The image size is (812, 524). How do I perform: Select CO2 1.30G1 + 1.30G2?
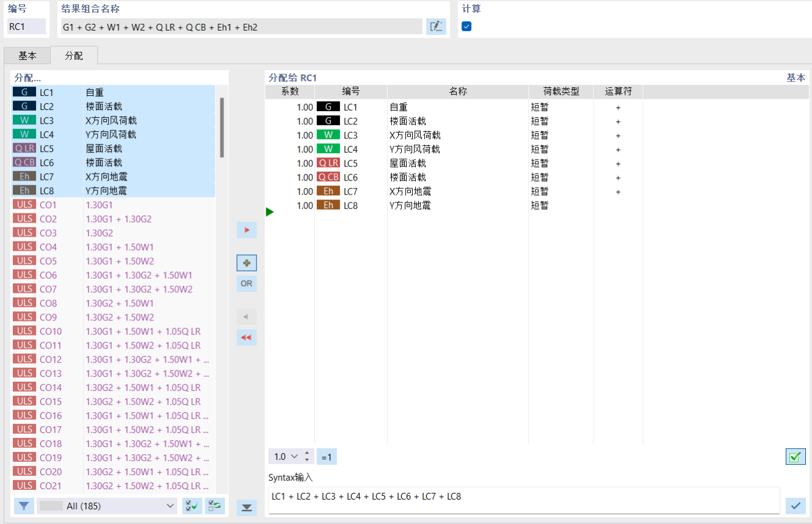tap(114, 218)
